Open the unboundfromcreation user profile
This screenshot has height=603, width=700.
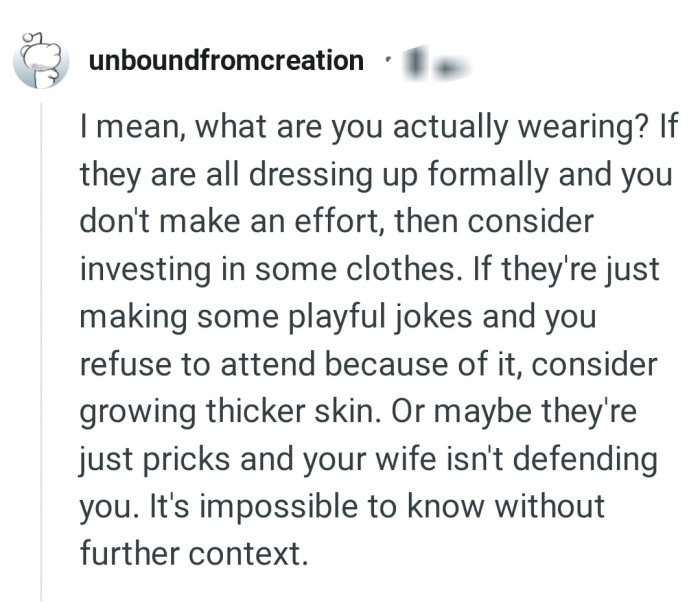[226, 61]
